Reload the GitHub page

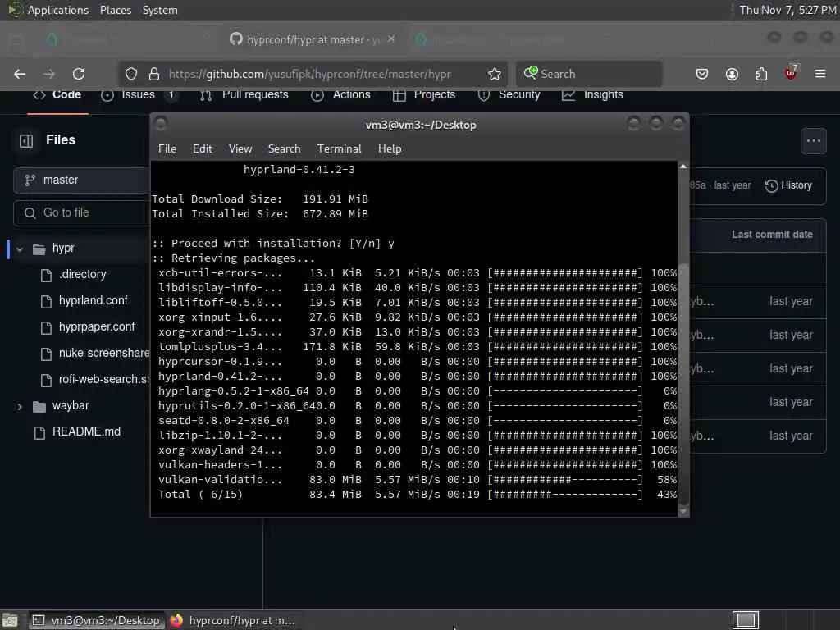click(79, 74)
